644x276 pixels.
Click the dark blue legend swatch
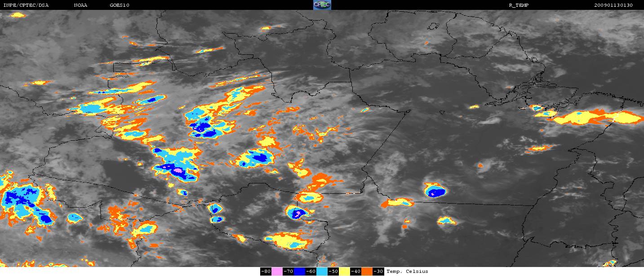pos(299,272)
